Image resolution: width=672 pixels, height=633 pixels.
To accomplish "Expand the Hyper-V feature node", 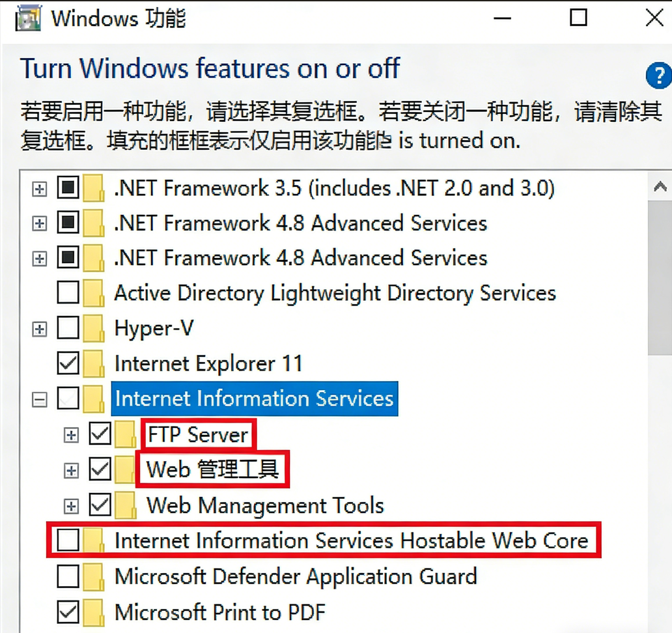I will pyautogui.click(x=40, y=329).
